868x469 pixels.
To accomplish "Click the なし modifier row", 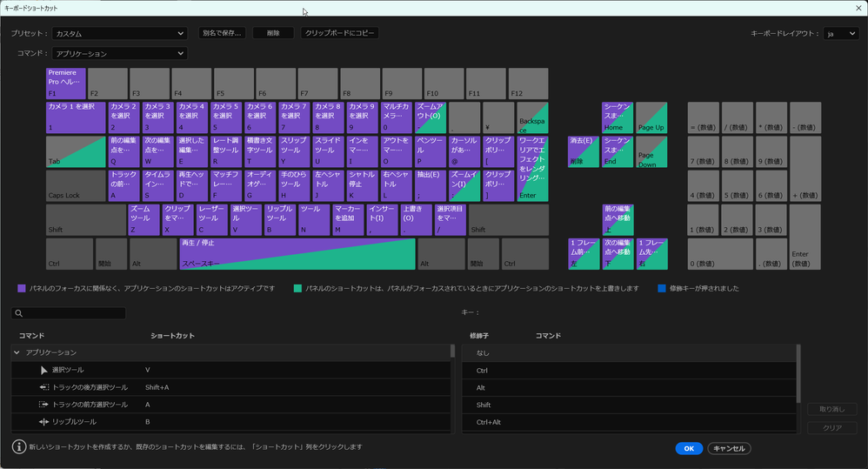I will (629, 352).
